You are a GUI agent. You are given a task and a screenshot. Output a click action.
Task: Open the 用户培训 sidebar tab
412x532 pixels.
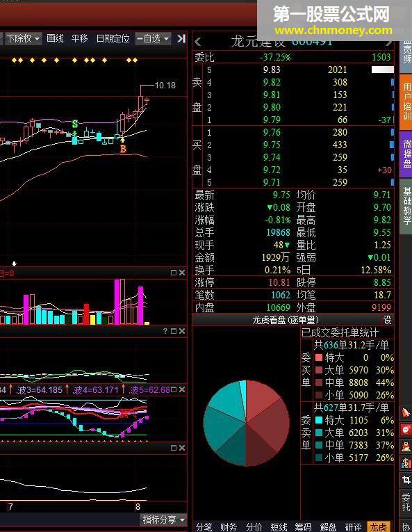[406, 102]
